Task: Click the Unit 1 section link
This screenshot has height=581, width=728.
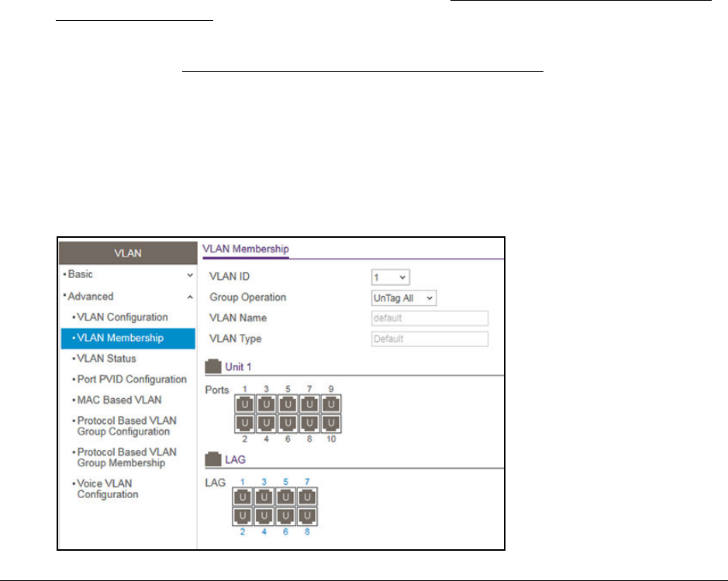Action: (238, 367)
